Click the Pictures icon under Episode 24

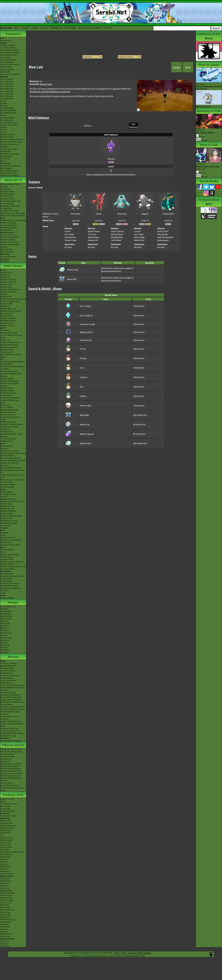[x=199, y=176]
